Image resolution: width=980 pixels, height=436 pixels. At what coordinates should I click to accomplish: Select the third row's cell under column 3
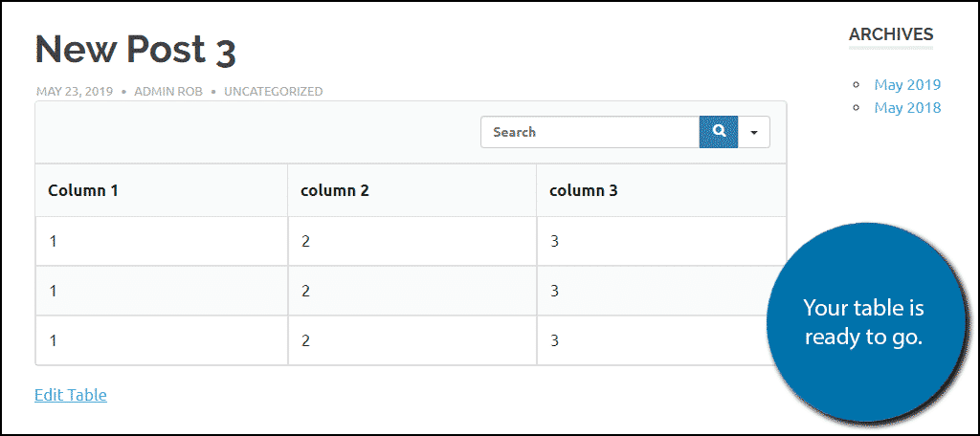tap(661, 340)
